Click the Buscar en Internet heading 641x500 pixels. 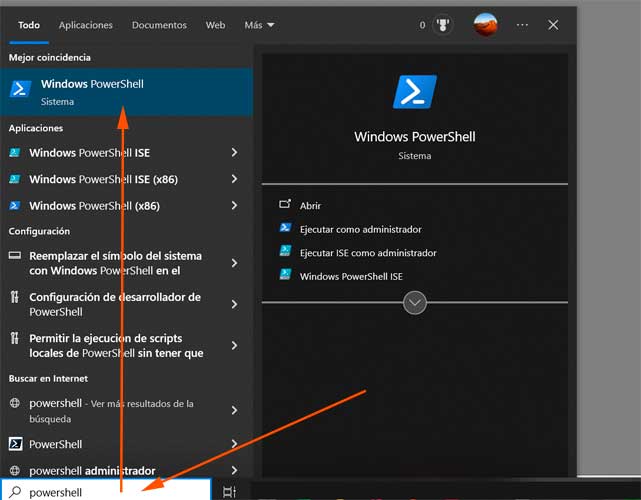click(x=48, y=379)
